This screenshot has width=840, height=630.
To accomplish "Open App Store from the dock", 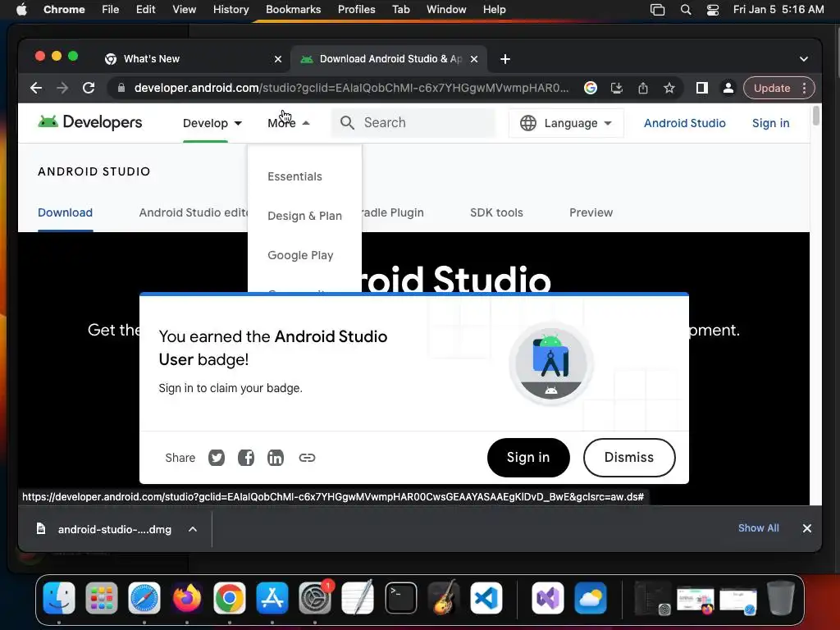I will pyautogui.click(x=272, y=598).
